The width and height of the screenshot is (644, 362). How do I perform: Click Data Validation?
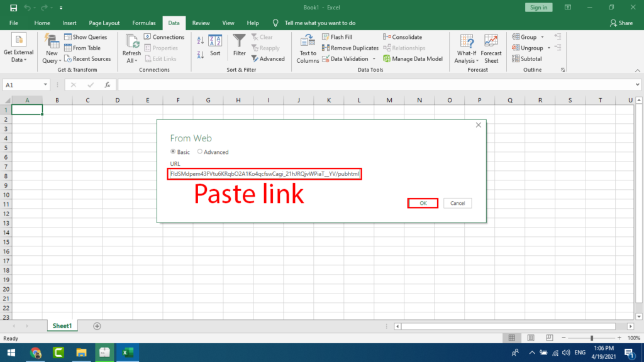[x=345, y=58]
